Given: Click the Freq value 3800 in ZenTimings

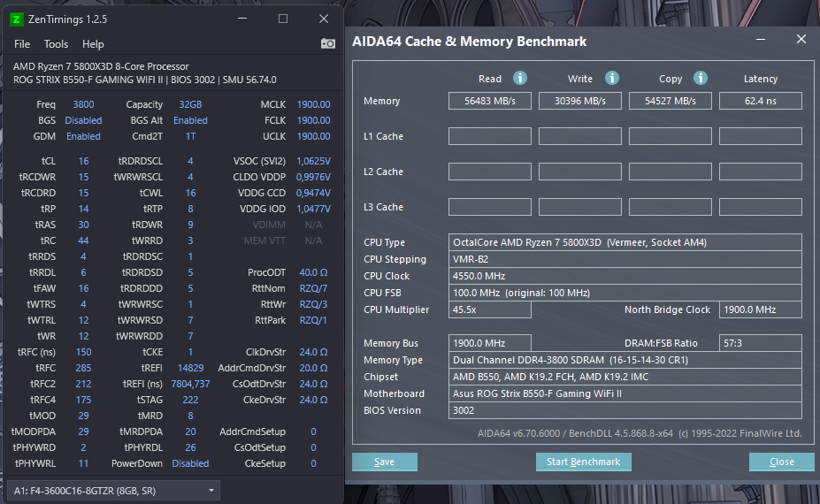Looking at the screenshot, I should coord(84,104).
